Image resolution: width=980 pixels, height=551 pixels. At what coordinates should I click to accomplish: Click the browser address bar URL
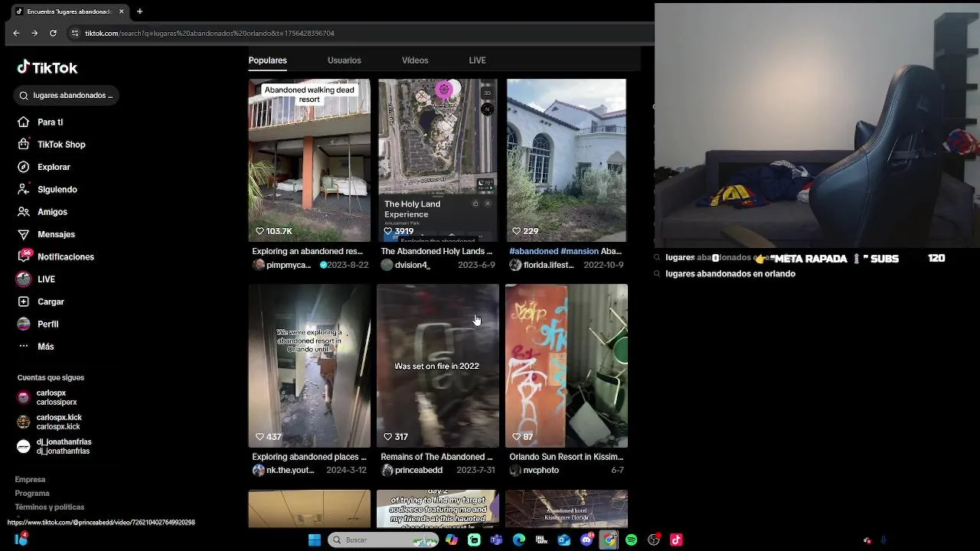(209, 34)
